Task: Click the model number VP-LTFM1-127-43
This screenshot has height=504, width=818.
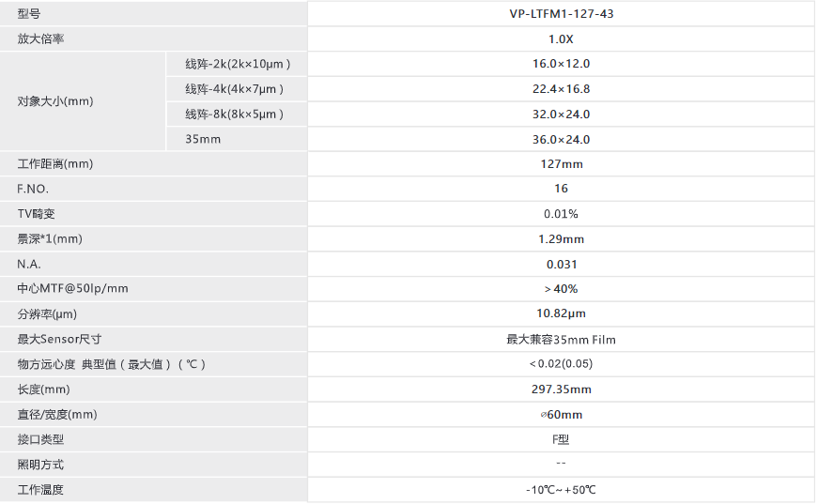Action: coord(562,14)
